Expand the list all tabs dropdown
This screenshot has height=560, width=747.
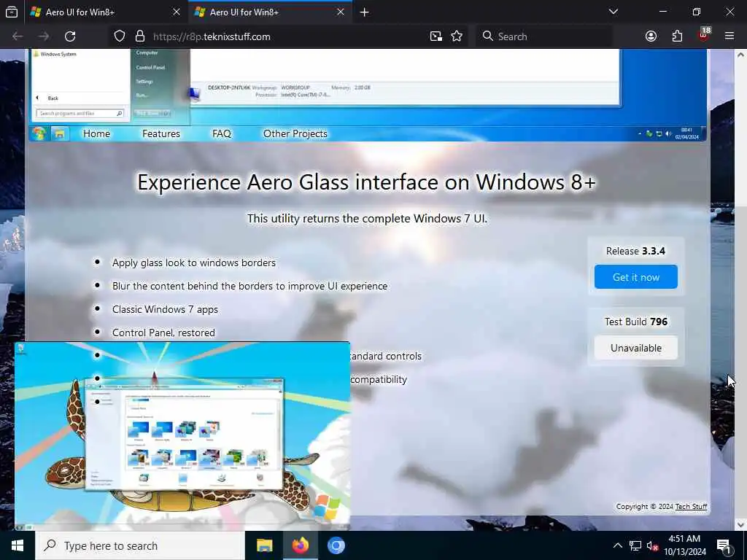coord(614,12)
